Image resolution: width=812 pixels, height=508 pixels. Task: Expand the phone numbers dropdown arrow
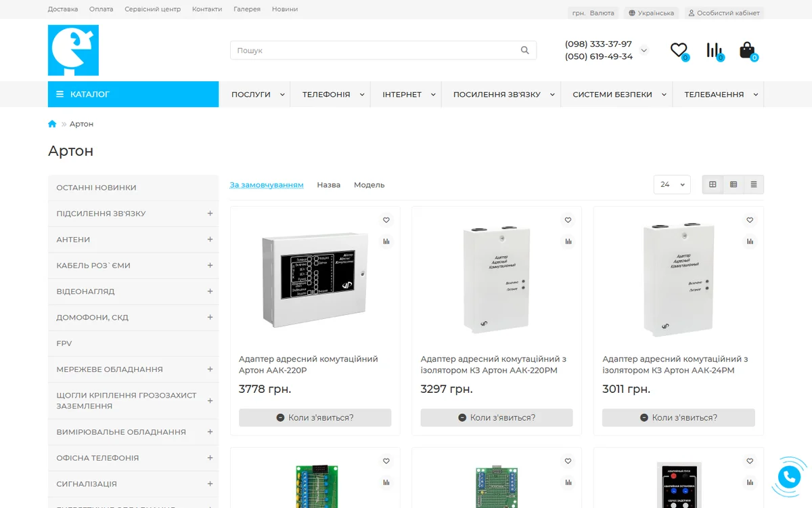coord(644,50)
